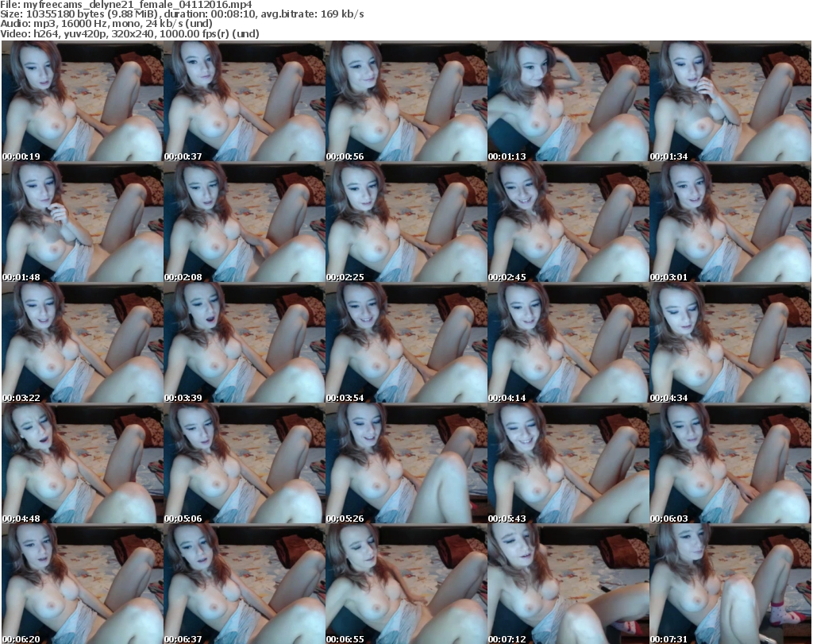Select the thumbnail stamped 00:05:26
This screenshot has height=644, width=813.
pos(406,464)
